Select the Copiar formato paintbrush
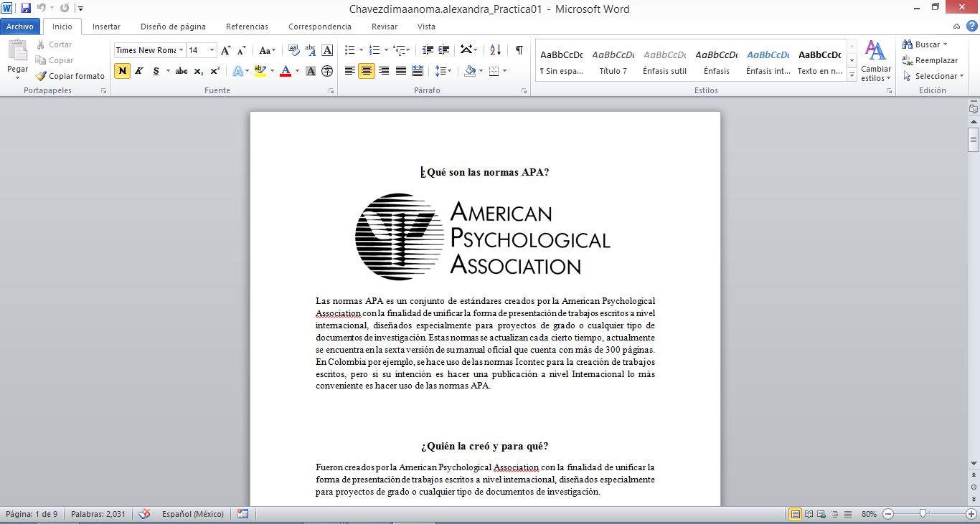Image resolution: width=980 pixels, height=524 pixels. coord(70,76)
